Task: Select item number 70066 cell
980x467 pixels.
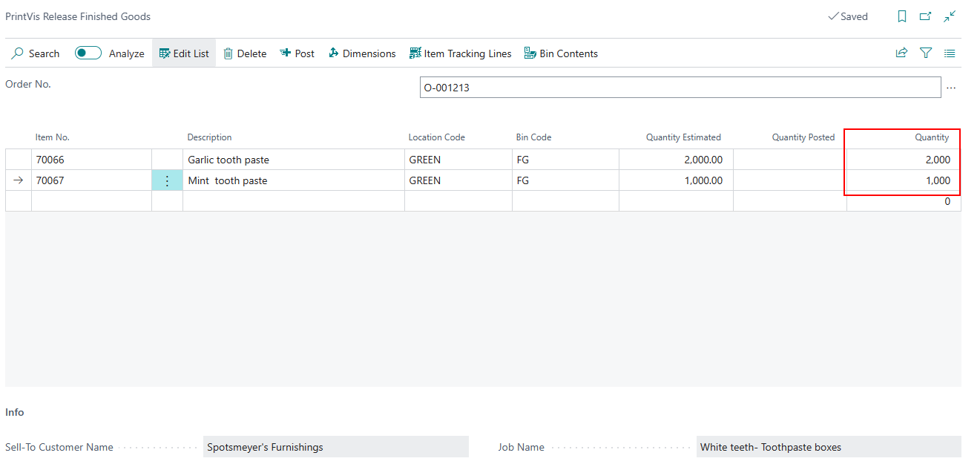Action: [x=91, y=160]
